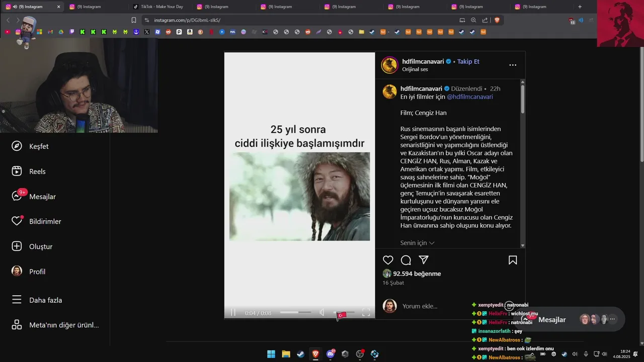Click the three-dot post options button
The image size is (644, 362).
click(x=513, y=65)
